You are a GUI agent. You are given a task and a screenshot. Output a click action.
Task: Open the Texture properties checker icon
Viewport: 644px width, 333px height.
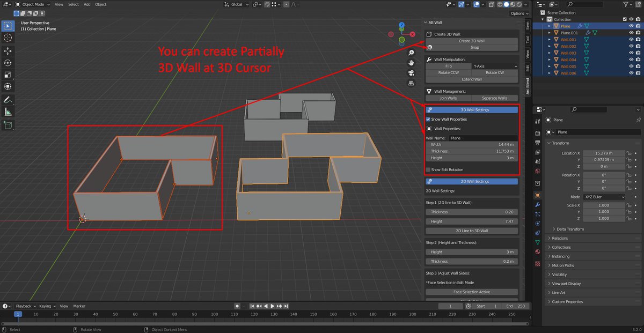538,264
